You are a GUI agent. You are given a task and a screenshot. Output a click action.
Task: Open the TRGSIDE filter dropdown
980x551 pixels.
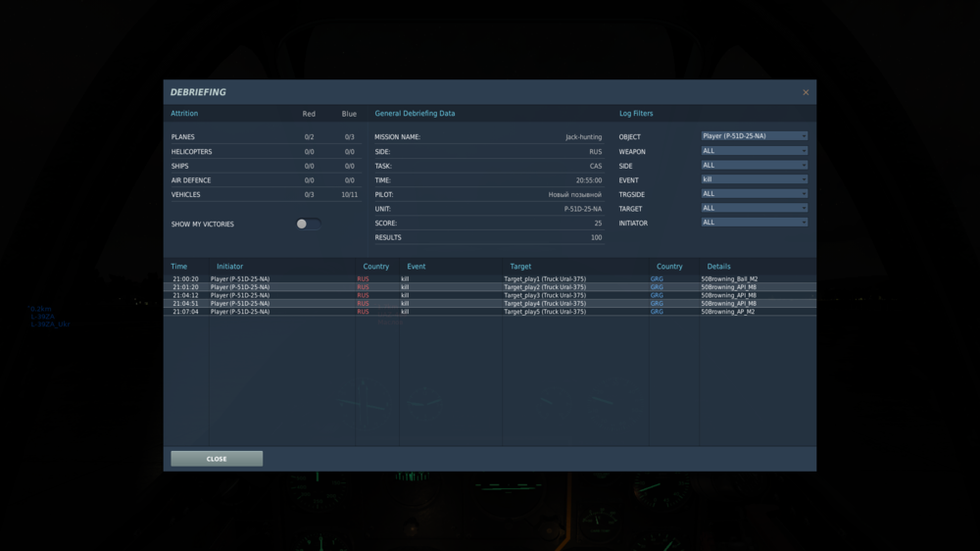click(754, 194)
